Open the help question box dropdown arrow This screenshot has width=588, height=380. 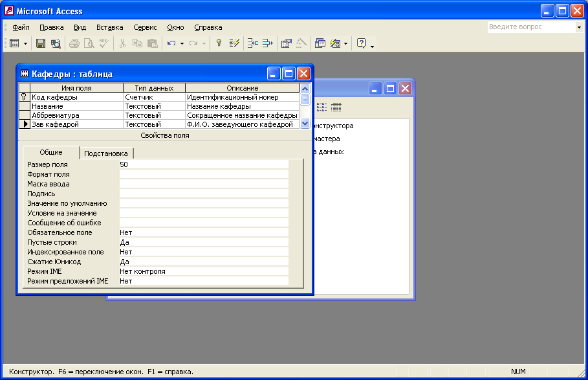pos(579,27)
